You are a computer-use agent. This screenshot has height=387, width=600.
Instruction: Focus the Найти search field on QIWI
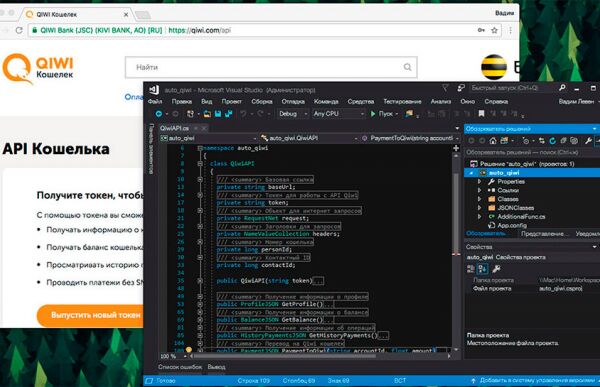pos(271,67)
